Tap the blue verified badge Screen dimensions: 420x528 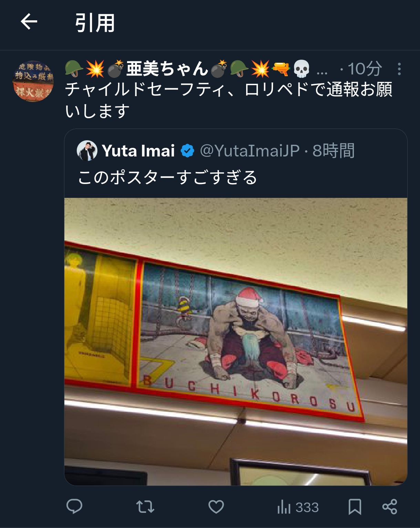coord(187,151)
